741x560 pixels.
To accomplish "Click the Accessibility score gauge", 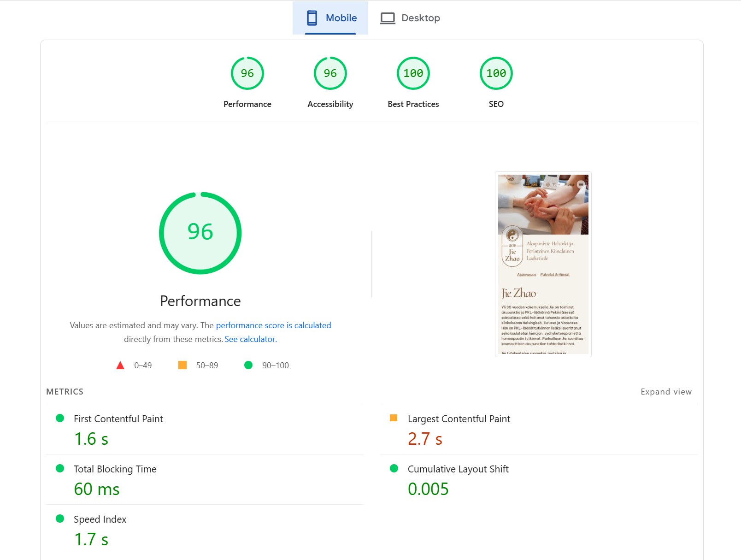I will click(330, 74).
